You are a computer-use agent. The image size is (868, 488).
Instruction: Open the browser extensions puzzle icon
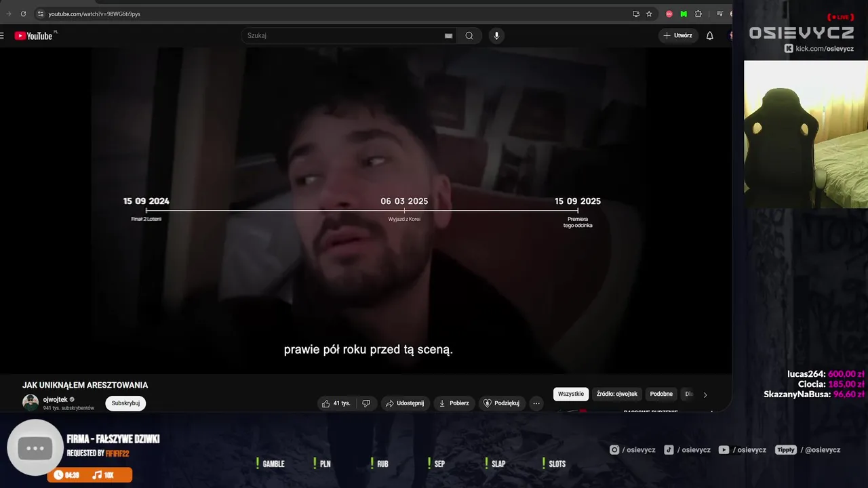pyautogui.click(x=698, y=14)
